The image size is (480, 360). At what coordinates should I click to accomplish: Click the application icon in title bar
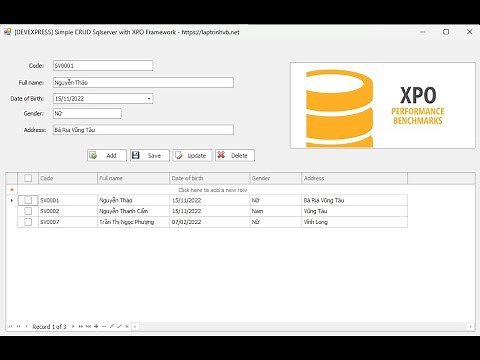(x=7, y=32)
